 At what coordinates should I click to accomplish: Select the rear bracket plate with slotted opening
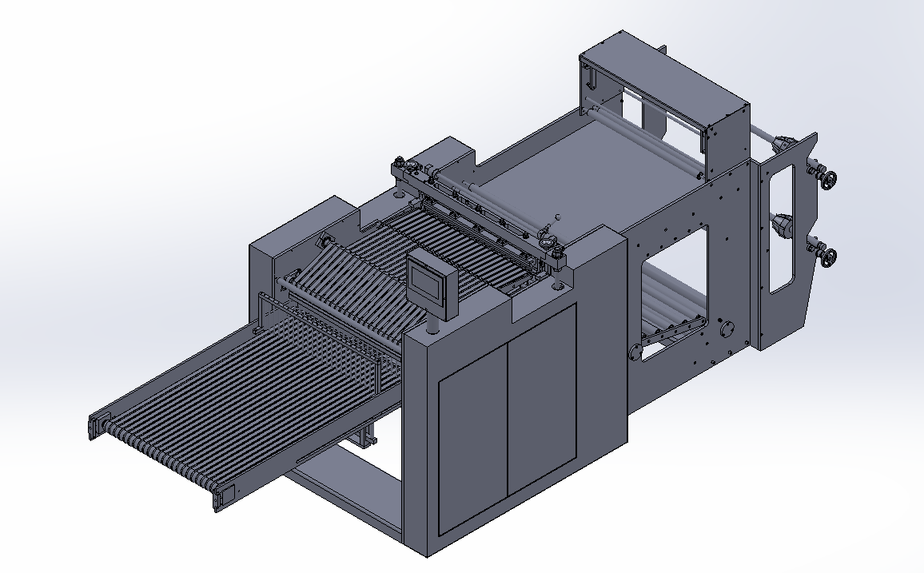(788, 241)
